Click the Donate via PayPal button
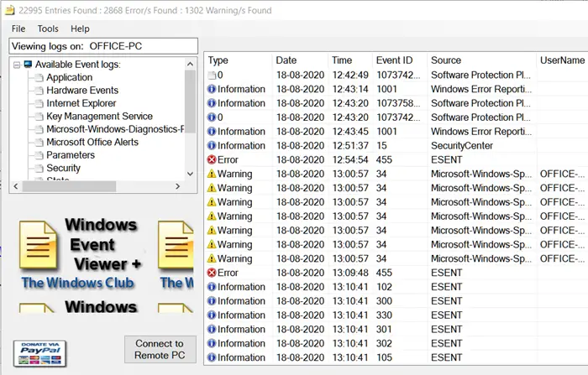The image size is (588, 375). (39, 353)
